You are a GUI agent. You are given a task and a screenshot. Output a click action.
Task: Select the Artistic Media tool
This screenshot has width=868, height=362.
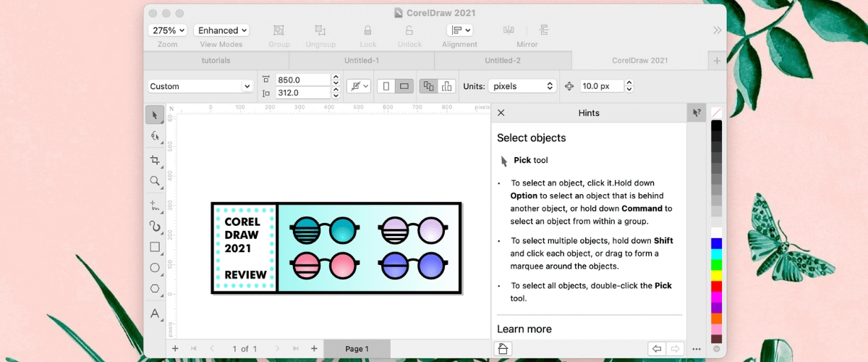pyautogui.click(x=155, y=226)
